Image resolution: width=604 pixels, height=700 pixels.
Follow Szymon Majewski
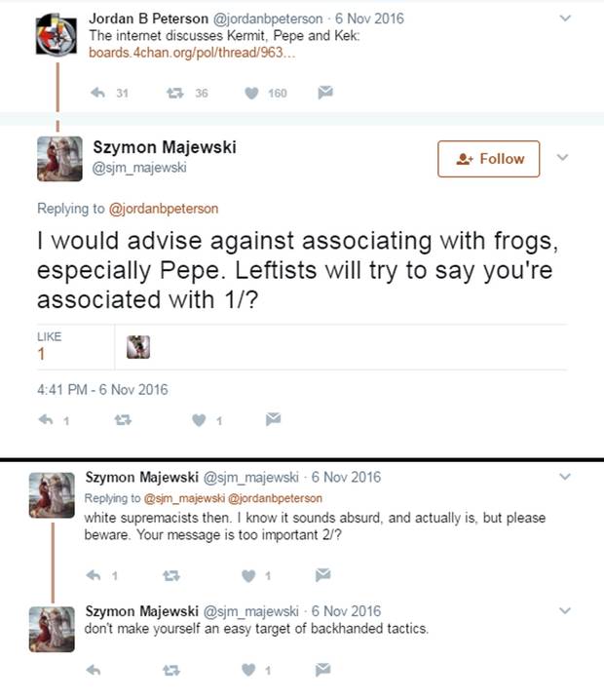click(x=488, y=159)
